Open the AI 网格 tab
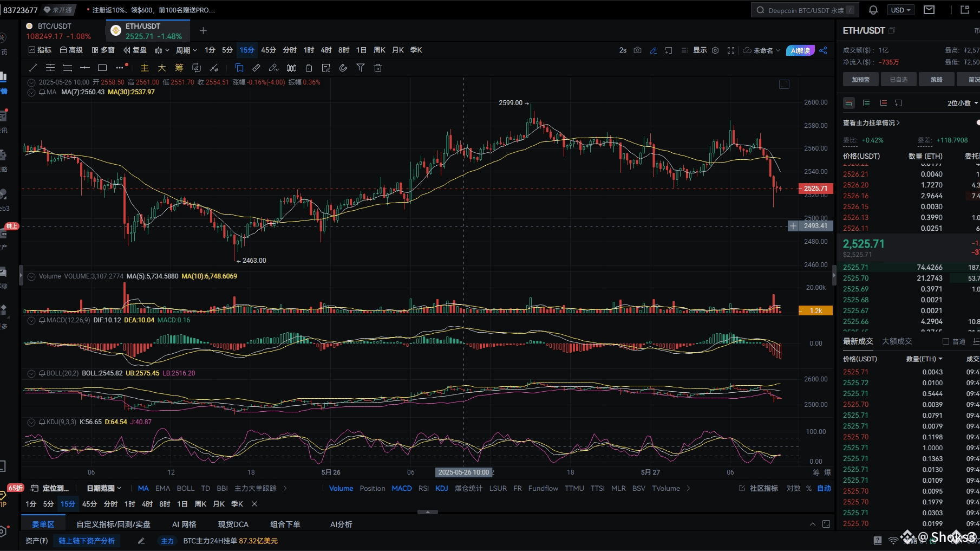Screen dimensions: 980x551 (184, 524)
